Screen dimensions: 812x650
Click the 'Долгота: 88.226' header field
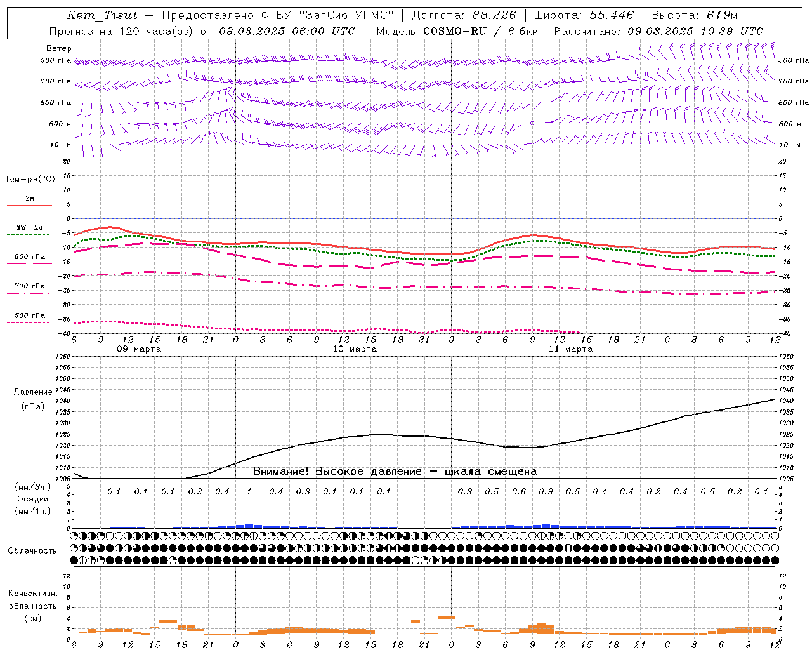(464, 15)
